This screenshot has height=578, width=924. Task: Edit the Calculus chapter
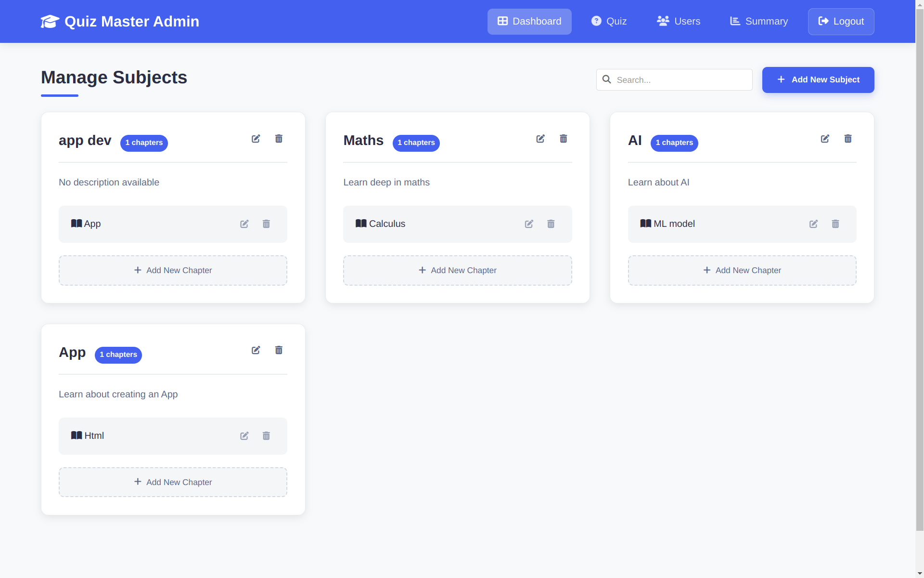tap(529, 224)
